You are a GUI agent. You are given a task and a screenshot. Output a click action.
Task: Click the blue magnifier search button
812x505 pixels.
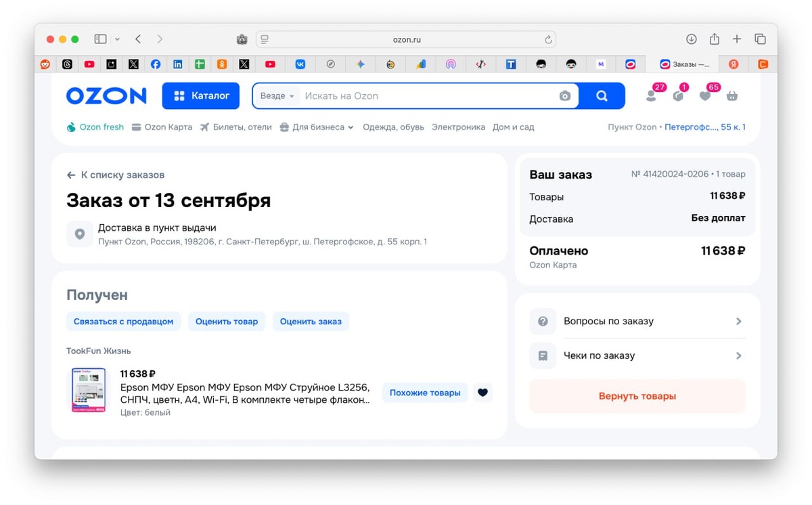[602, 96]
